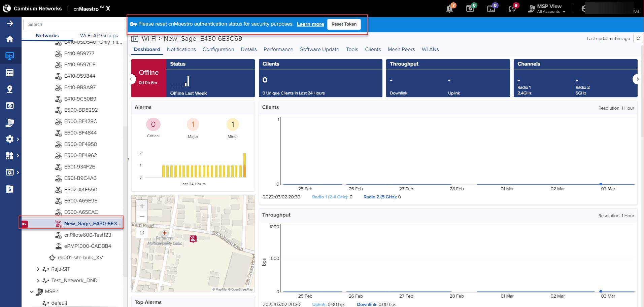The height and width of the screenshot is (307, 644).
Task: Follow the Learn more link
Action: coord(310,24)
